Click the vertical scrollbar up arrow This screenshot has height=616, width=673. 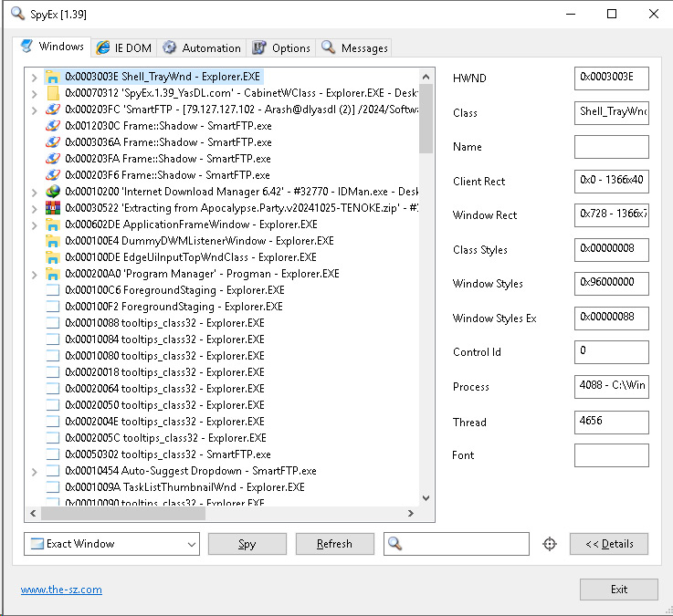pyautogui.click(x=426, y=77)
